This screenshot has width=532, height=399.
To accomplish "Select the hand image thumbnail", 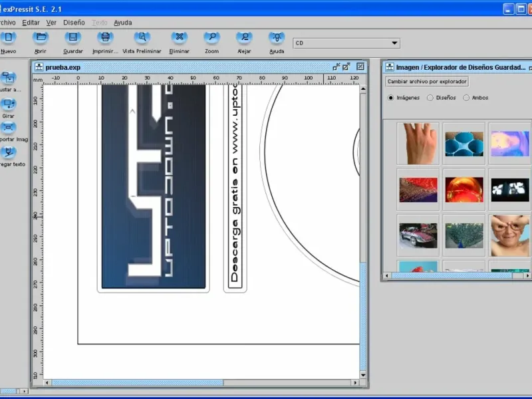I will pos(418,144).
